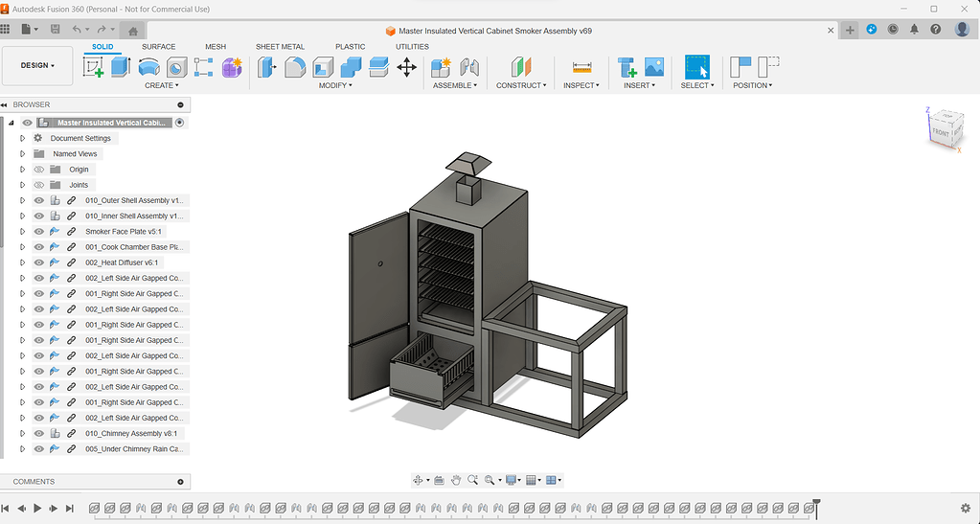Show the Joints folder
The image size is (980, 524).
click(38, 185)
